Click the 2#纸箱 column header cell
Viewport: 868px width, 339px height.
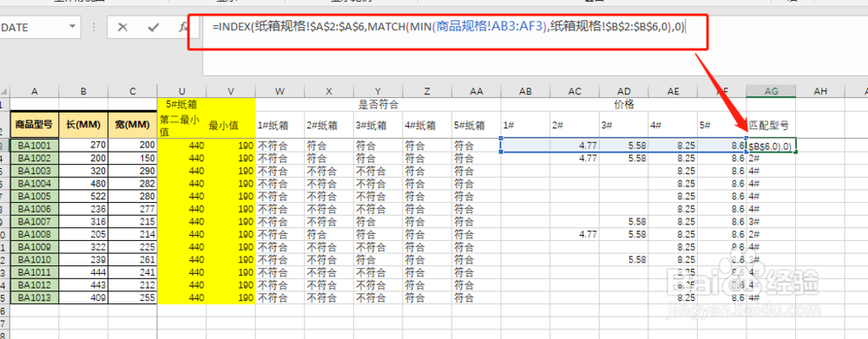[x=329, y=125]
